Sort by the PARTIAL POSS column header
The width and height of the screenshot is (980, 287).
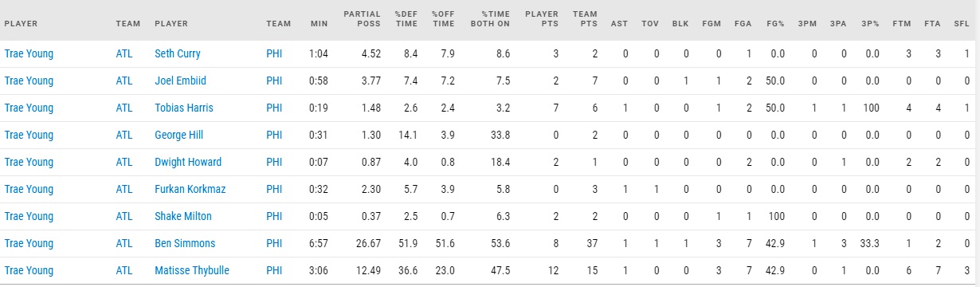(362, 19)
